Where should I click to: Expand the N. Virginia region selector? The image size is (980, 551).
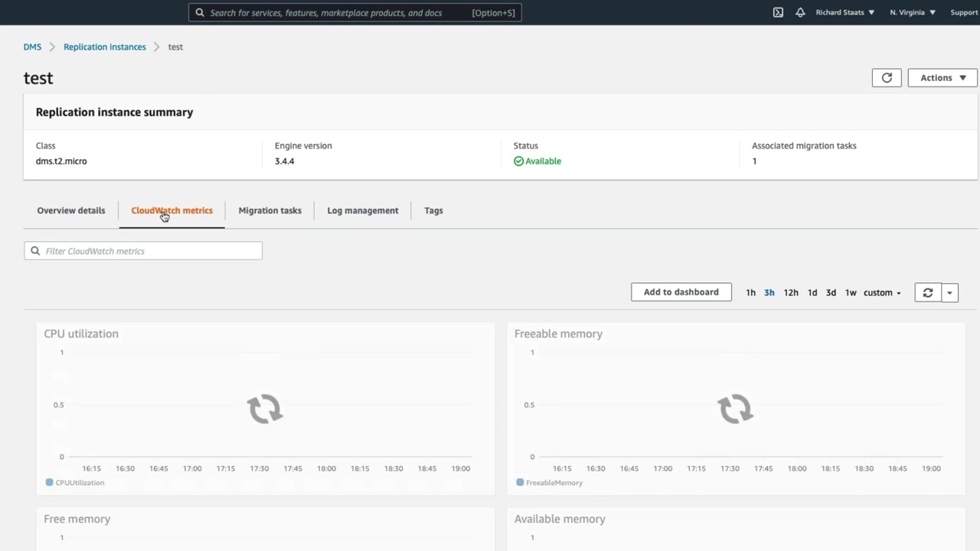click(913, 12)
